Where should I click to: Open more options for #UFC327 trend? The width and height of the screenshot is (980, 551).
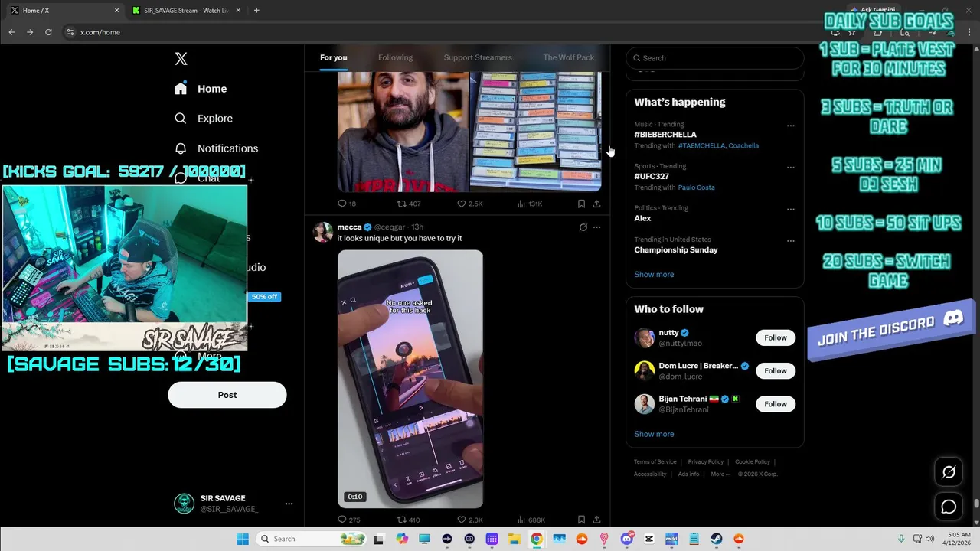[x=790, y=168]
